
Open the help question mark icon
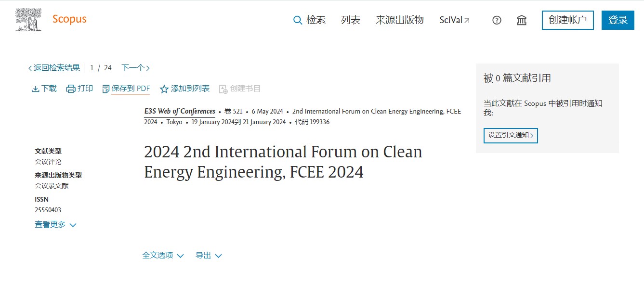coord(497,20)
